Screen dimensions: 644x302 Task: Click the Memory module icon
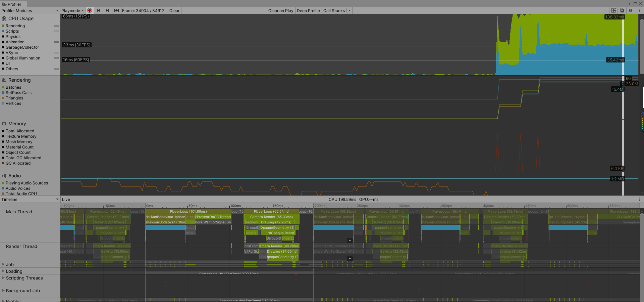coord(4,124)
